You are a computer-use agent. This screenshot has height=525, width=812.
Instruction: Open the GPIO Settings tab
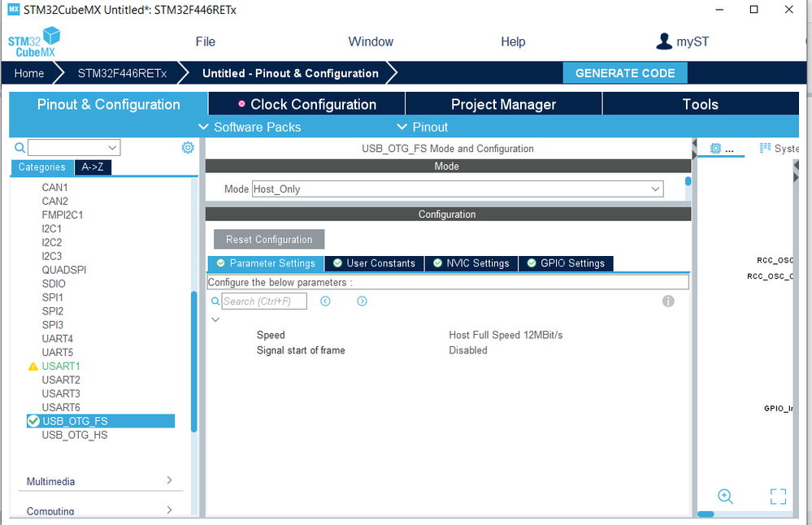point(566,263)
